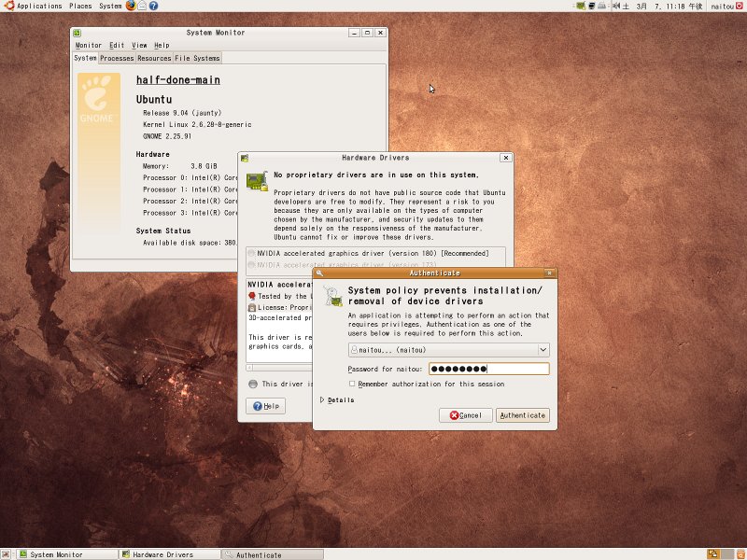Open the Applications menu

39,7
